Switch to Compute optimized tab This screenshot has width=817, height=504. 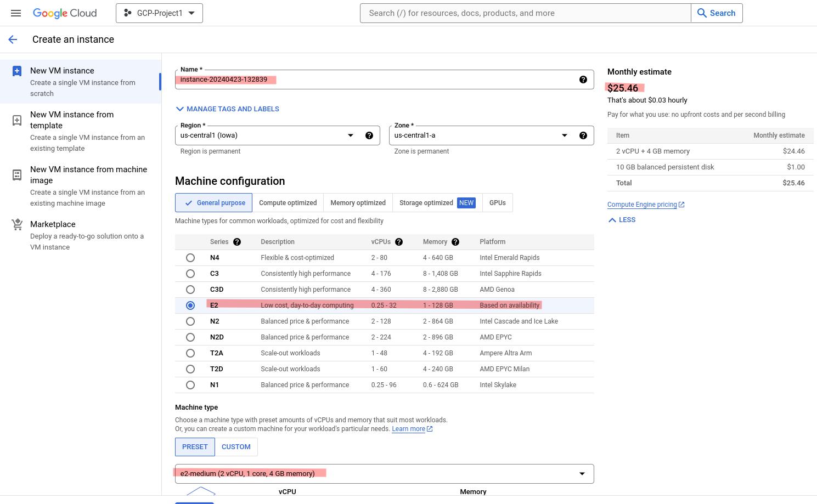click(x=288, y=203)
